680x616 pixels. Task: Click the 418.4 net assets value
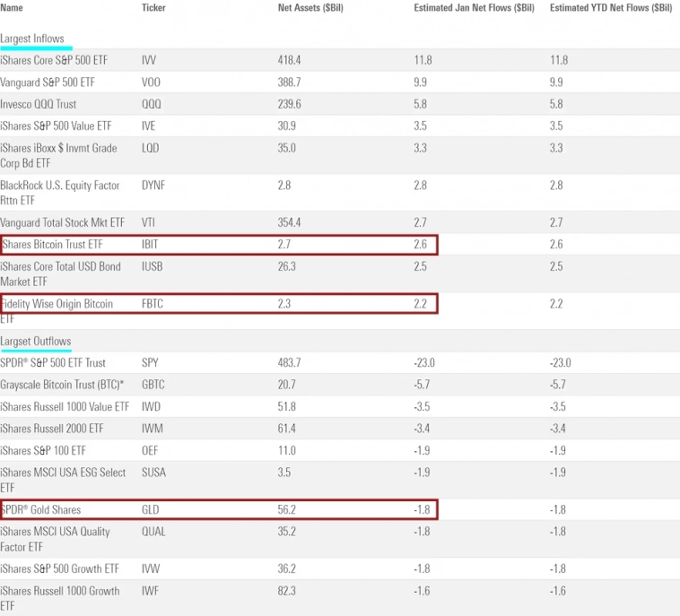[289, 60]
